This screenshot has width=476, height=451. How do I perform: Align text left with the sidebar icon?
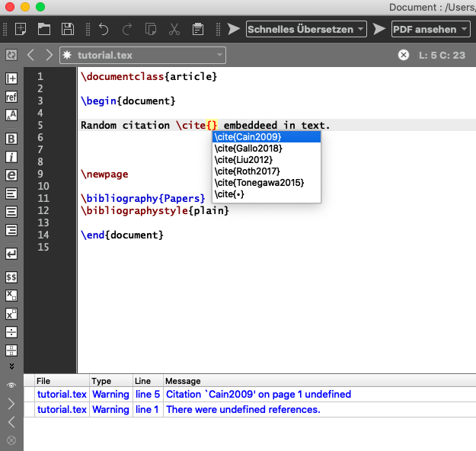coord(11,194)
